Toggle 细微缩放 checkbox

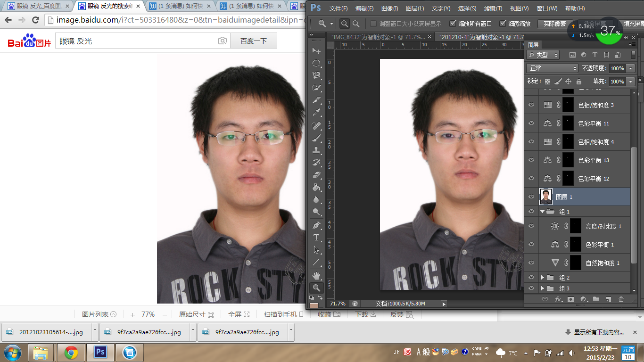tap(503, 24)
